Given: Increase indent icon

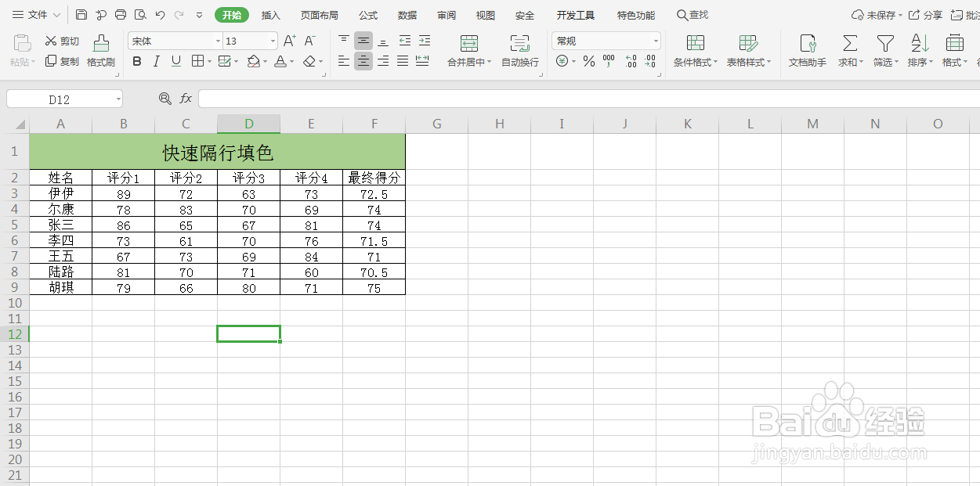Looking at the screenshot, I should click(x=424, y=41).
